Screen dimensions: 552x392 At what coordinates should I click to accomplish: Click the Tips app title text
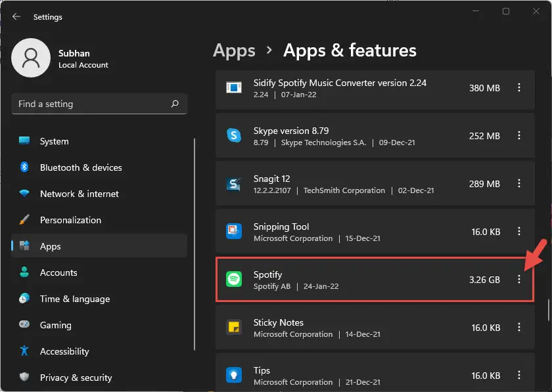tap(262, 370)
